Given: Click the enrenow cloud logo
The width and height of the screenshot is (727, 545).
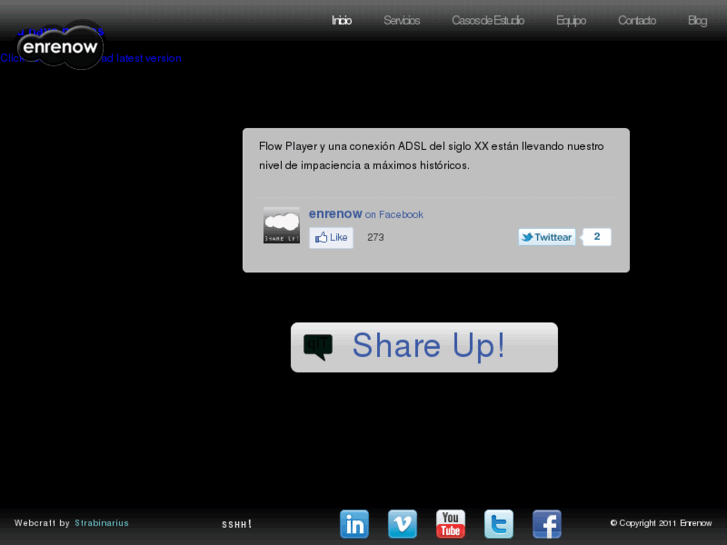Looking at the screenshot, I should (60, 46).
